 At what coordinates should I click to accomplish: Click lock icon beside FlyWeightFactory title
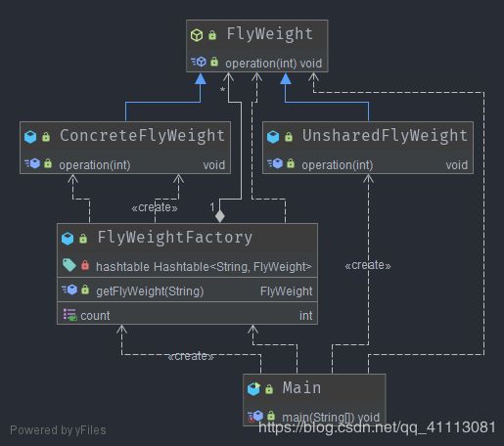83,239
